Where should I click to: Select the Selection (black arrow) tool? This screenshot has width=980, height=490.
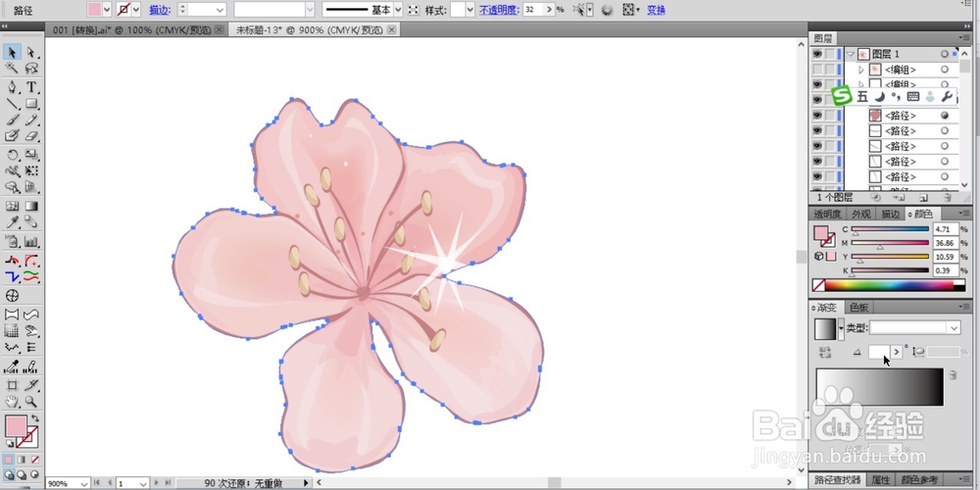pos(12,53)
